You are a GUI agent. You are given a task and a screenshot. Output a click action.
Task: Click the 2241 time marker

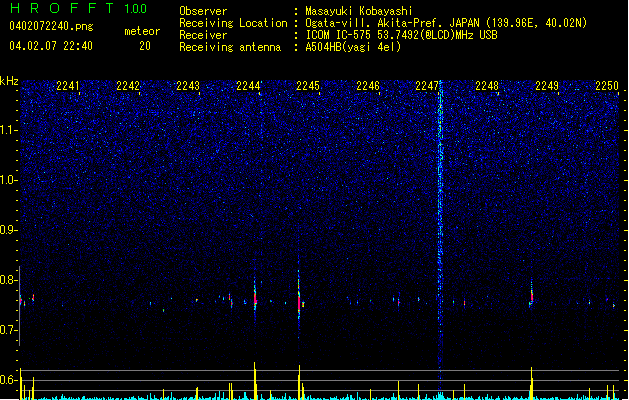68,86
